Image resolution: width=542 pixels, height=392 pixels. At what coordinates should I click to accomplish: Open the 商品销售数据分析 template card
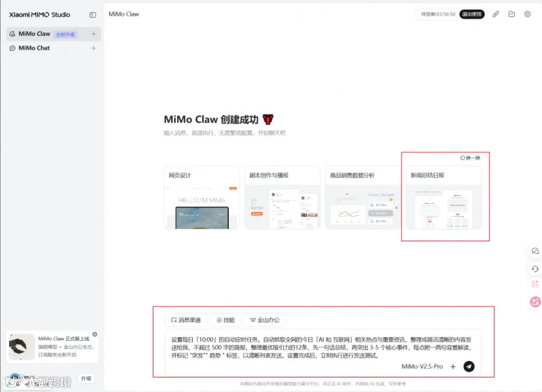[x=363, y=198]
